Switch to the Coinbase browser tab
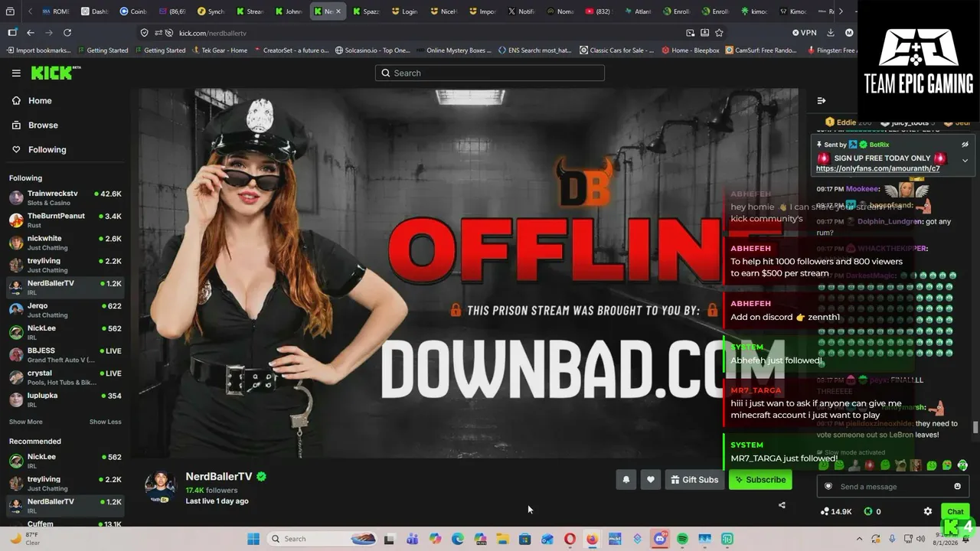980x551 pixels. (133, 11)
